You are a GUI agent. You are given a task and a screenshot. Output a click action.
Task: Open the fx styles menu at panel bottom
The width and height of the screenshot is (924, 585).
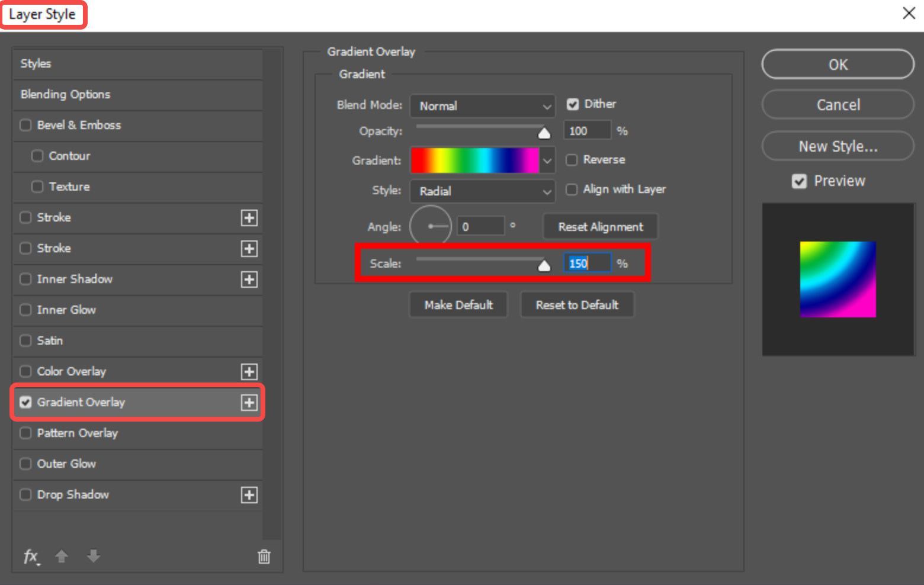(31, 557)
